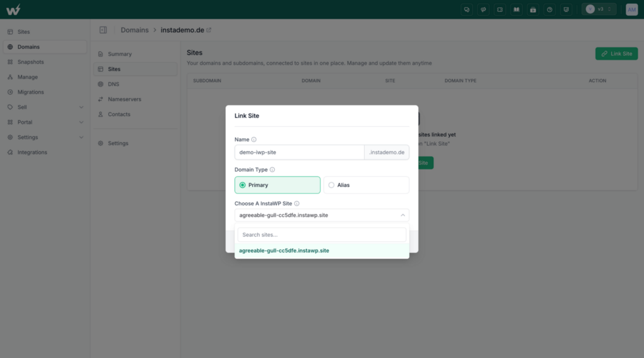Click the Summary page icon
This screenshot has width=644, height=358.
100,54
